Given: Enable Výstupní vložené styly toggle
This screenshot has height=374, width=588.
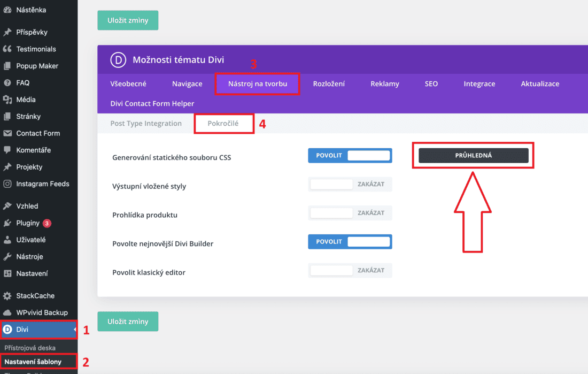Looking at the screenshot, I should pyautogui.click(x=350, y=185).
